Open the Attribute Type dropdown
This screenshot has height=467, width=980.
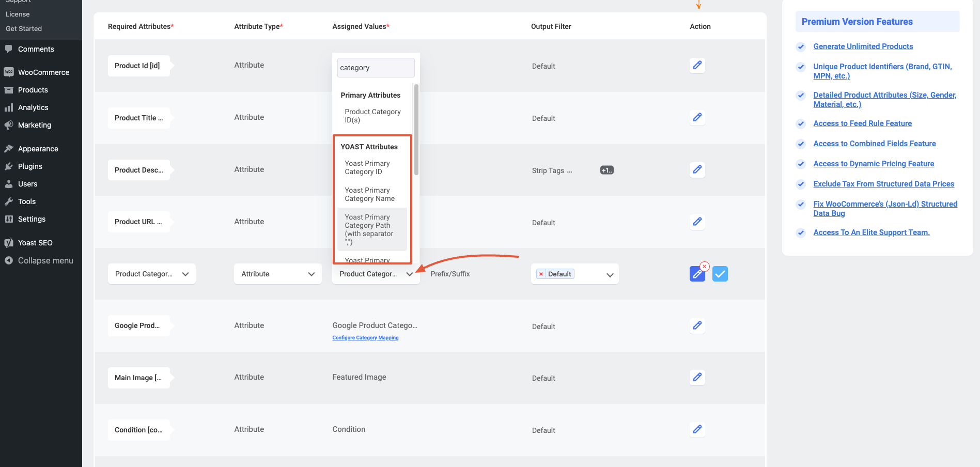pos(278,274)
